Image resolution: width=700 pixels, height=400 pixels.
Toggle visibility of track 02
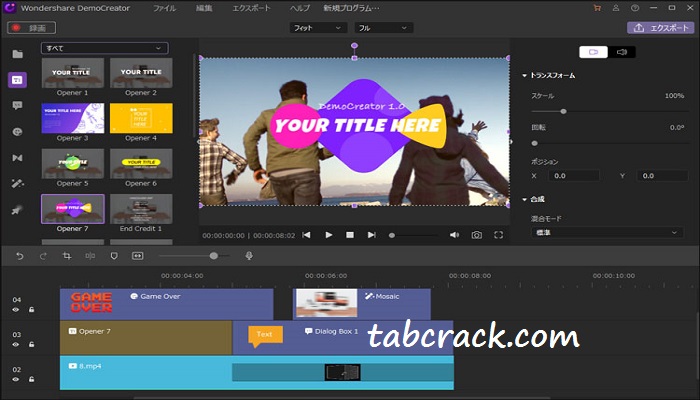click(x=16, y=379)
